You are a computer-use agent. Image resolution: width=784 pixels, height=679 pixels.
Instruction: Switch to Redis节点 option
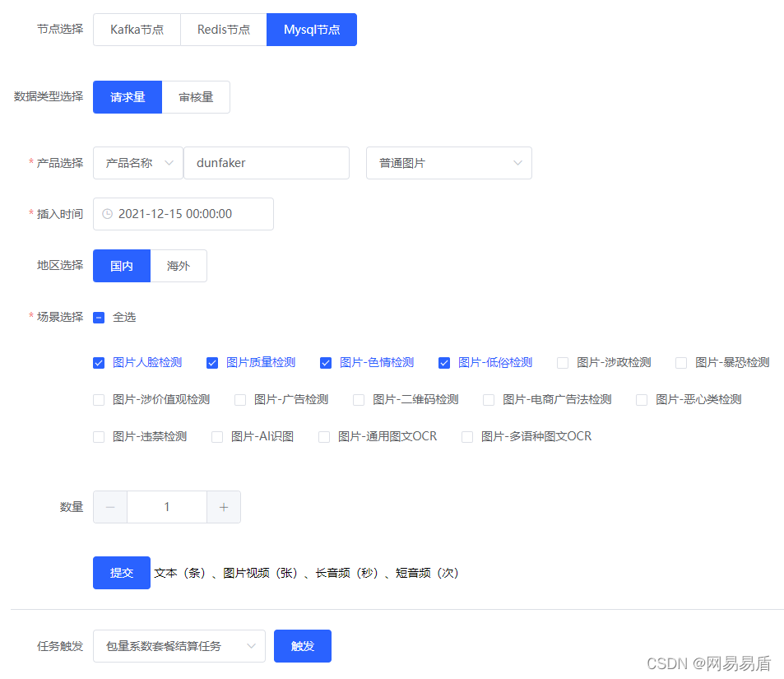(224, 30)
